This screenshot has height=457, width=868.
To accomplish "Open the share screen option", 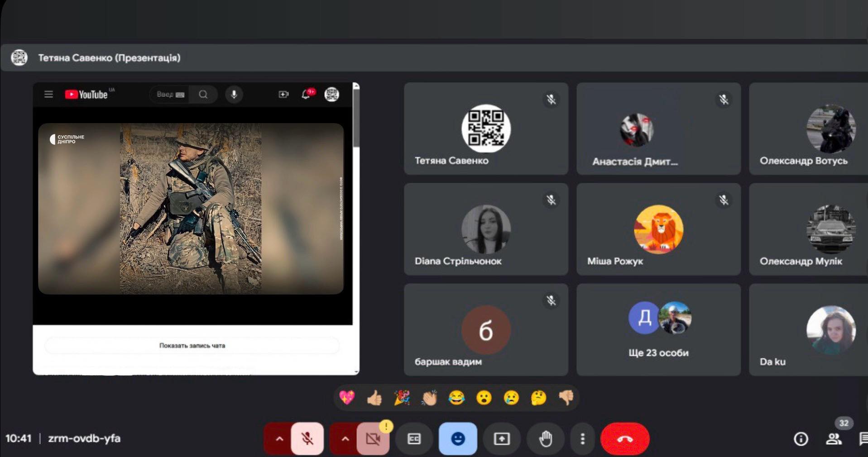I will [x=502, y=438].
